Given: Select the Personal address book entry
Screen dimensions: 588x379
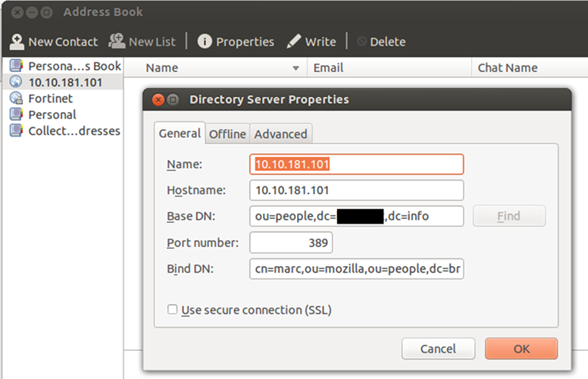Looking at the screenshot, I should tap(52, 114).
